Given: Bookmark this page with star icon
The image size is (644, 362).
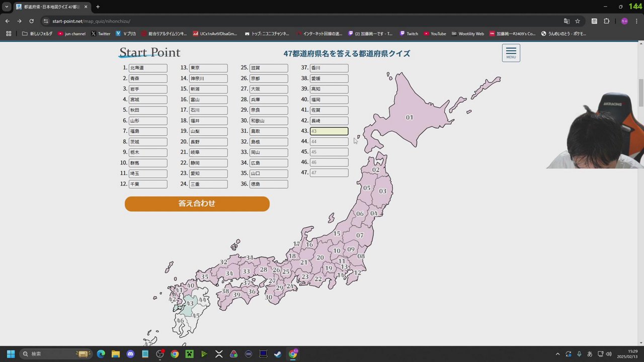Looking at the screenshot, I should (578, 21).
